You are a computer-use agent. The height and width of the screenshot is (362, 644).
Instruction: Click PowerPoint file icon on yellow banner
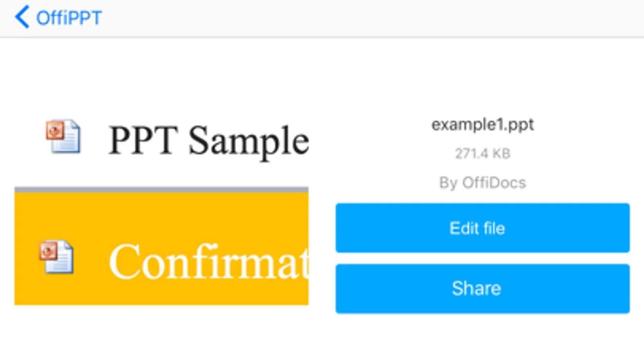[56, 257]
